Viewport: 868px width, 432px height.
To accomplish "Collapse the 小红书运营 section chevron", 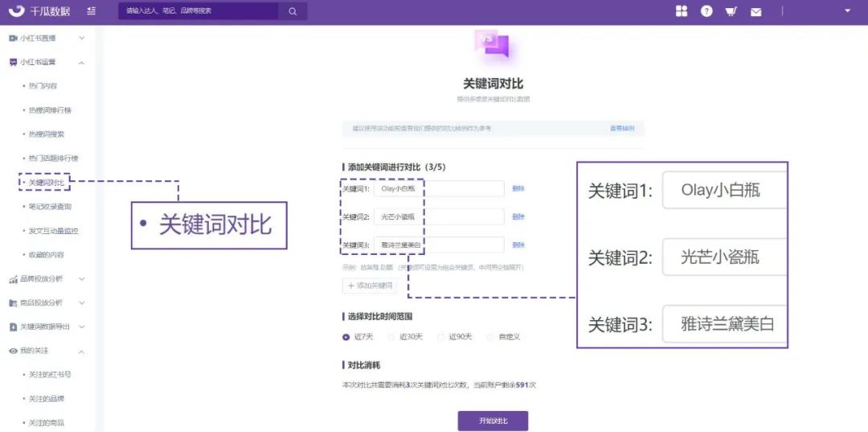I will click(x=81, y=63).
